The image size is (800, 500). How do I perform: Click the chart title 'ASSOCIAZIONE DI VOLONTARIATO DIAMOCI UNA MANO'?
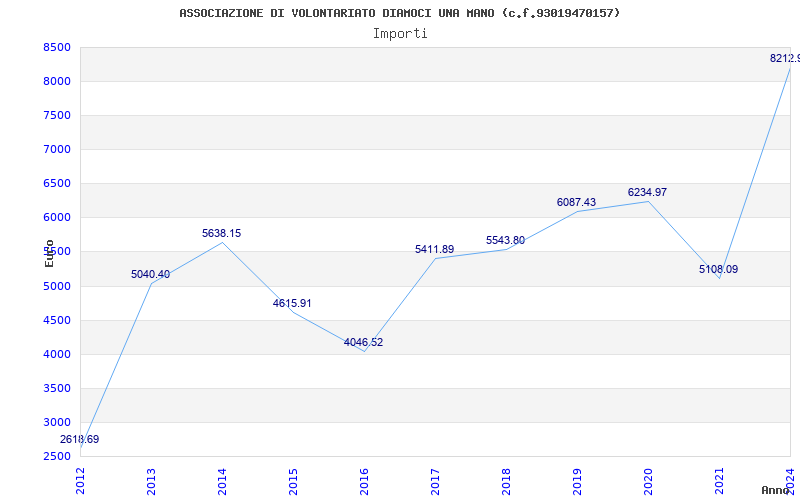click(338, 13)
